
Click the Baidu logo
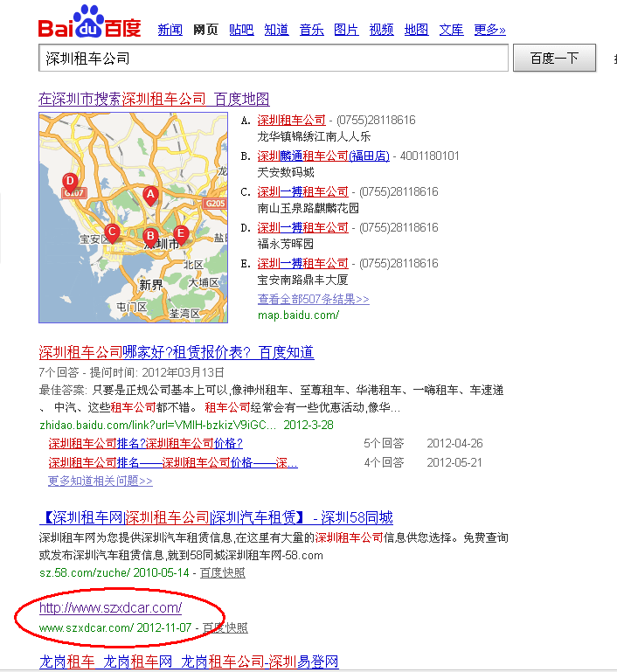[89, 22]
